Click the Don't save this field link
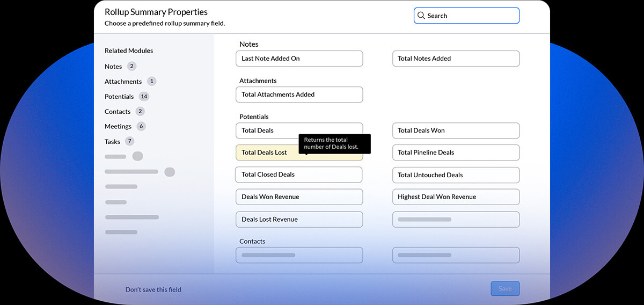The height and width of the screenshot is (305, 644). coord(153,289)
